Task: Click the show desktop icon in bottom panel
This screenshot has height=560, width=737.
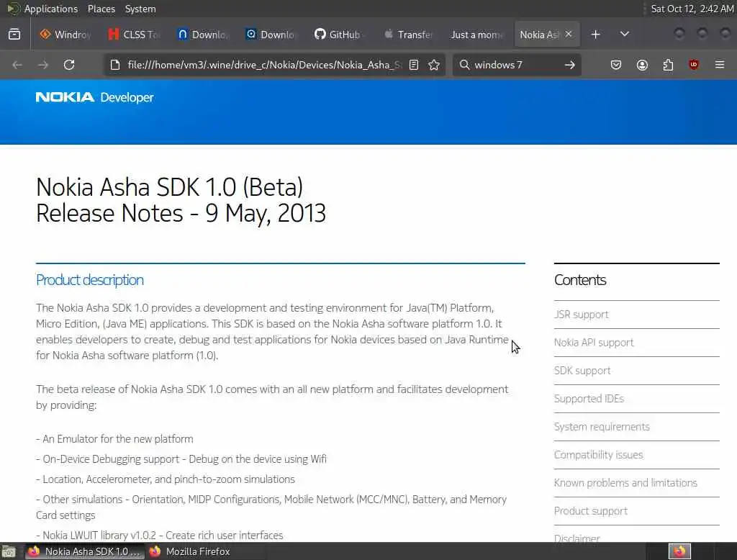Action: [x=9, y=551]
